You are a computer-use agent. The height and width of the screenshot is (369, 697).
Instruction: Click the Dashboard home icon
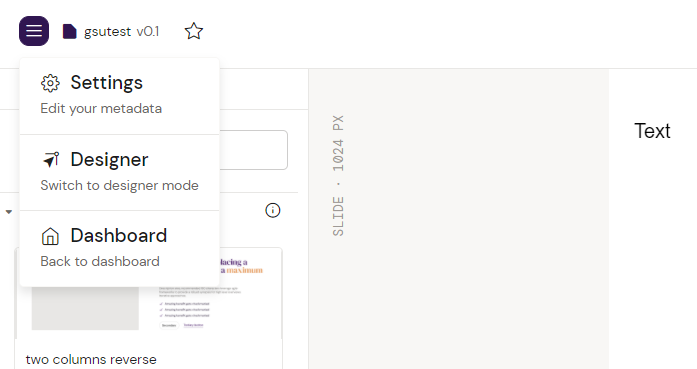point(50,236)
